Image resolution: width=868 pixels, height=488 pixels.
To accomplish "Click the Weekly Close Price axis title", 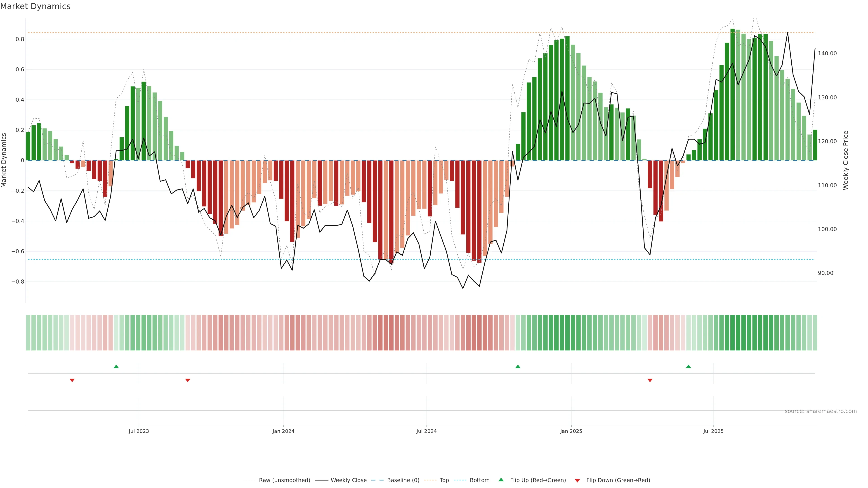I will click(845, 160).
